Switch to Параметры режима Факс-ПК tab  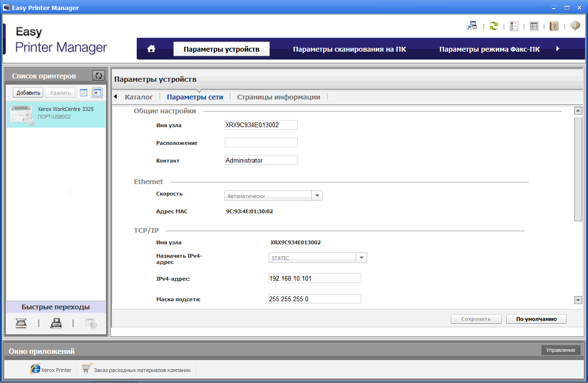click(x=490, y=49)
